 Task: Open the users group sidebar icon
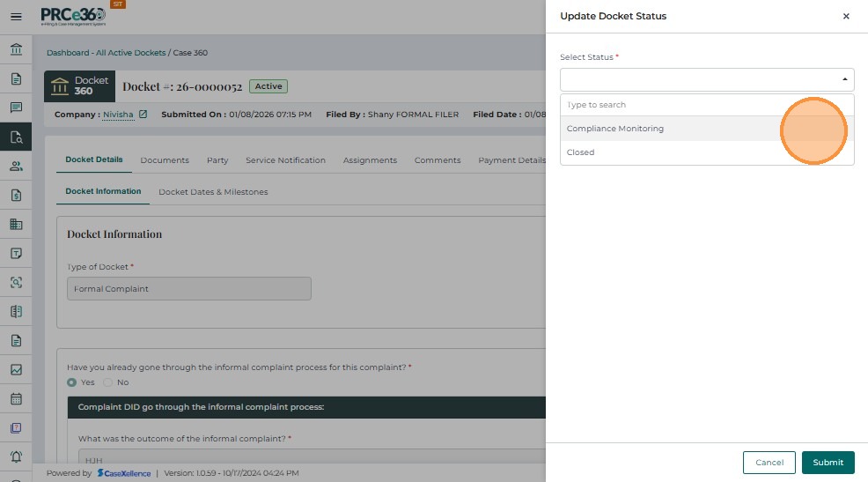pyautogui.click(x=16, y=166)
